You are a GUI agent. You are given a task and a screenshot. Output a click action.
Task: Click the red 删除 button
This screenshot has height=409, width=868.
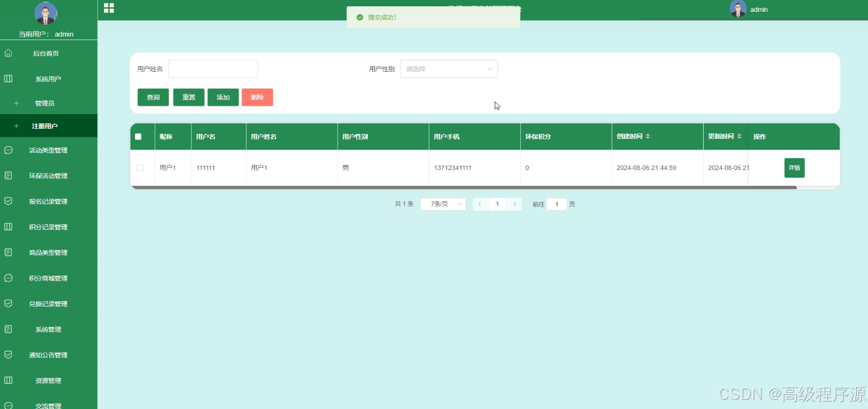pos(258,97)
